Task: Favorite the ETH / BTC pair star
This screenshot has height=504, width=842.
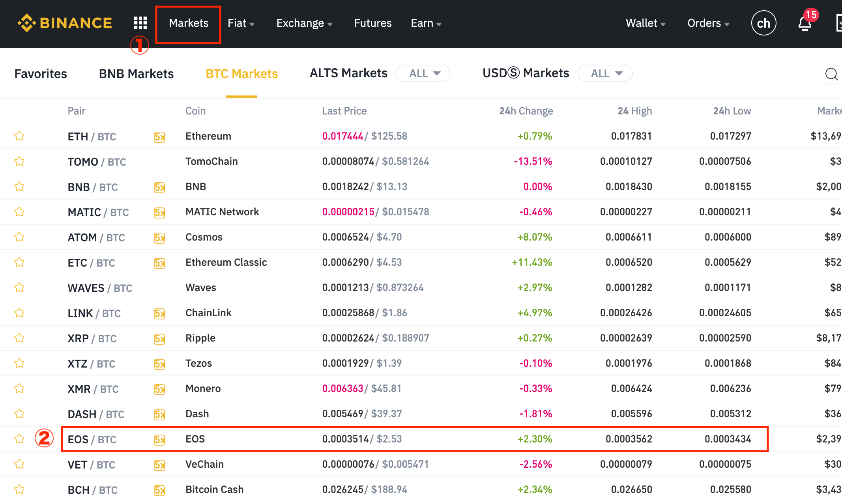Action: click(19, 136)
